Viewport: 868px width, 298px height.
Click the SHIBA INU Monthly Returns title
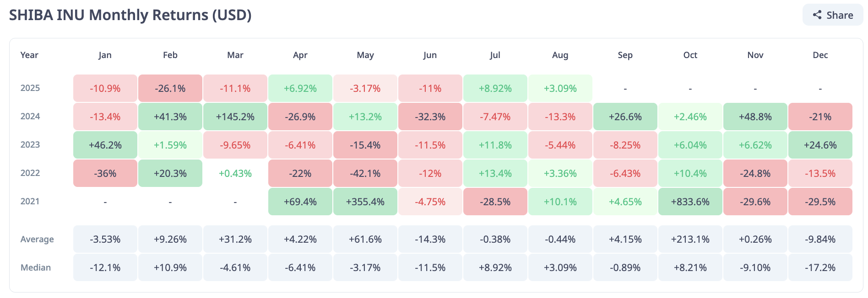(x=130, y=15)
